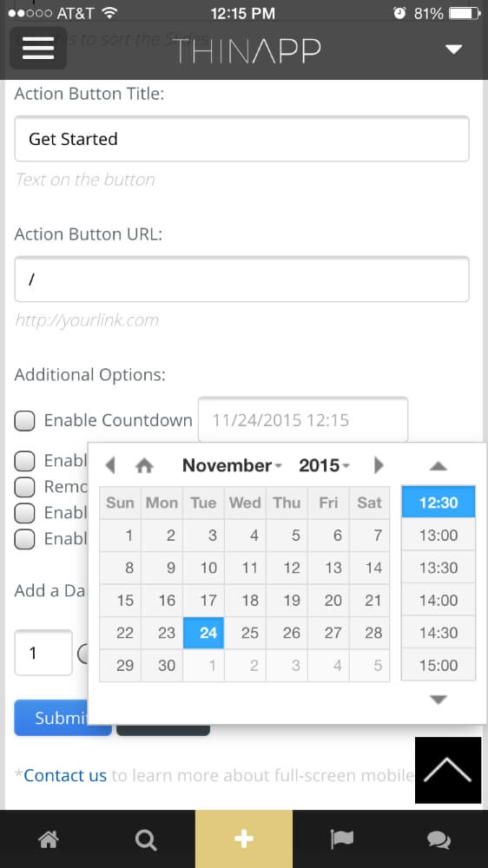Tick the second checkbox under Additional Options
This screenshot has width=488, height=868.
(24, 461)
